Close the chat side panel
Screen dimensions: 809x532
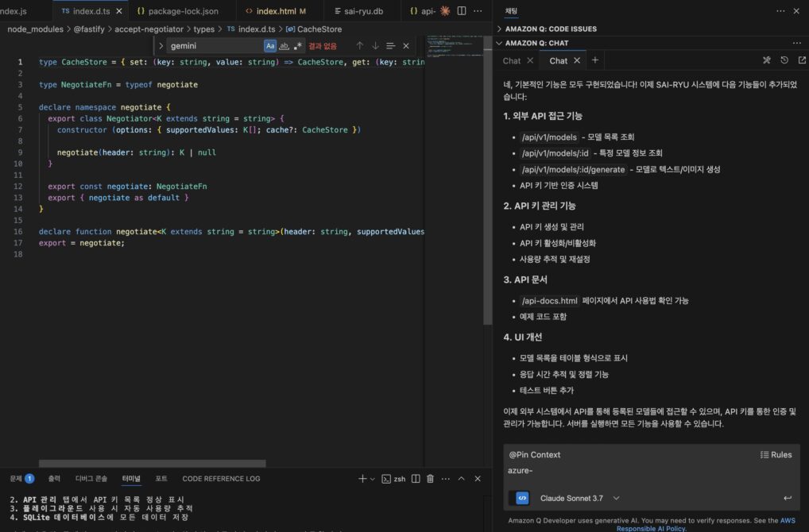pos(796,11)
